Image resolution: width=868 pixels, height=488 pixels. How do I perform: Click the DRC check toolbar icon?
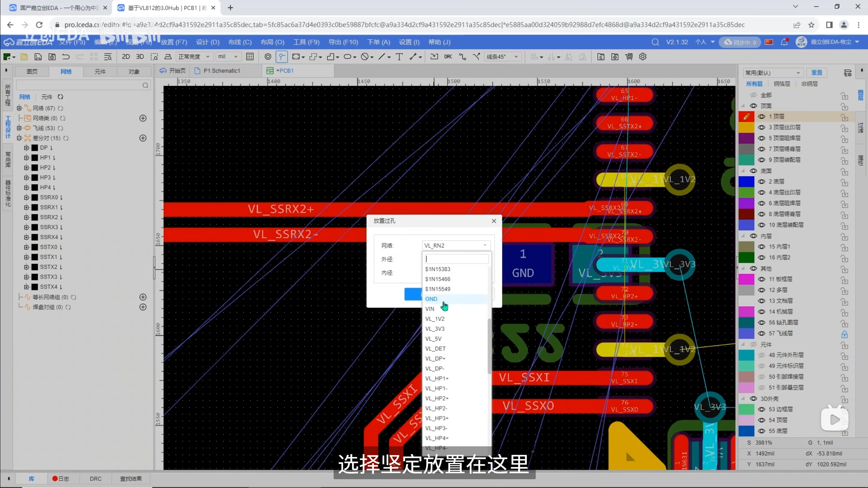click(x=448, y=57)
